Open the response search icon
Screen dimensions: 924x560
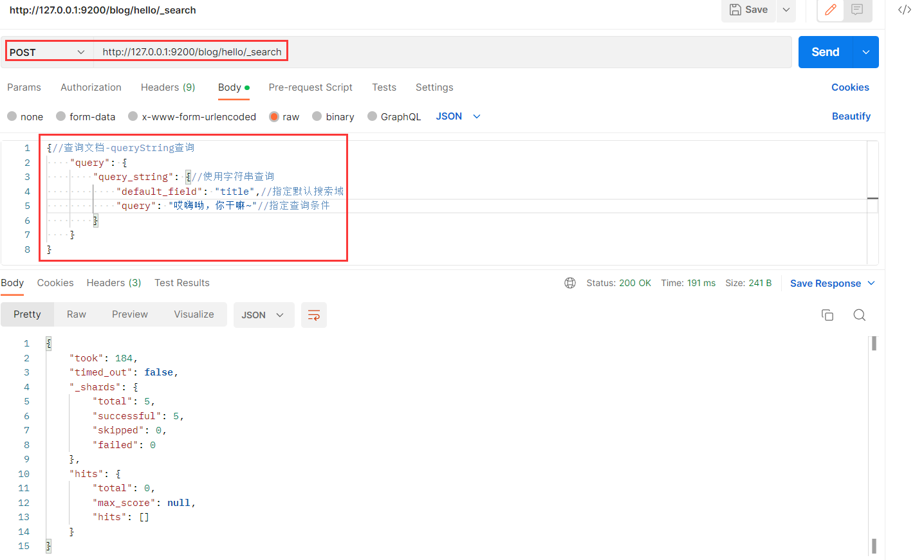(860, 315)
